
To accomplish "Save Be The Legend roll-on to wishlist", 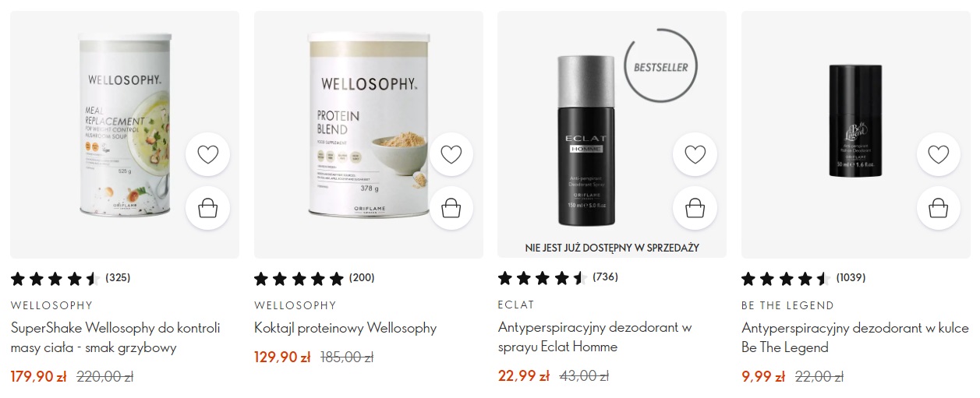I will [939, 154].
